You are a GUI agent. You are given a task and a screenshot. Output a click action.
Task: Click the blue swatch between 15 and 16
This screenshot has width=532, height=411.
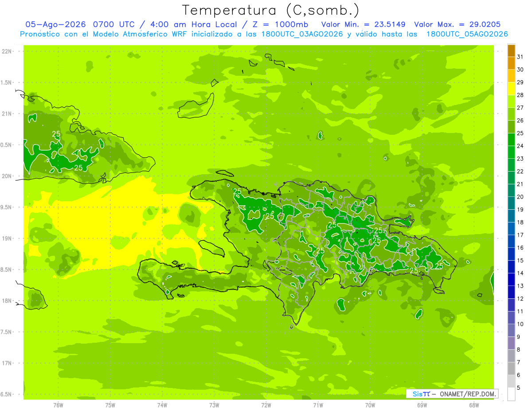[x=511, y=254]
